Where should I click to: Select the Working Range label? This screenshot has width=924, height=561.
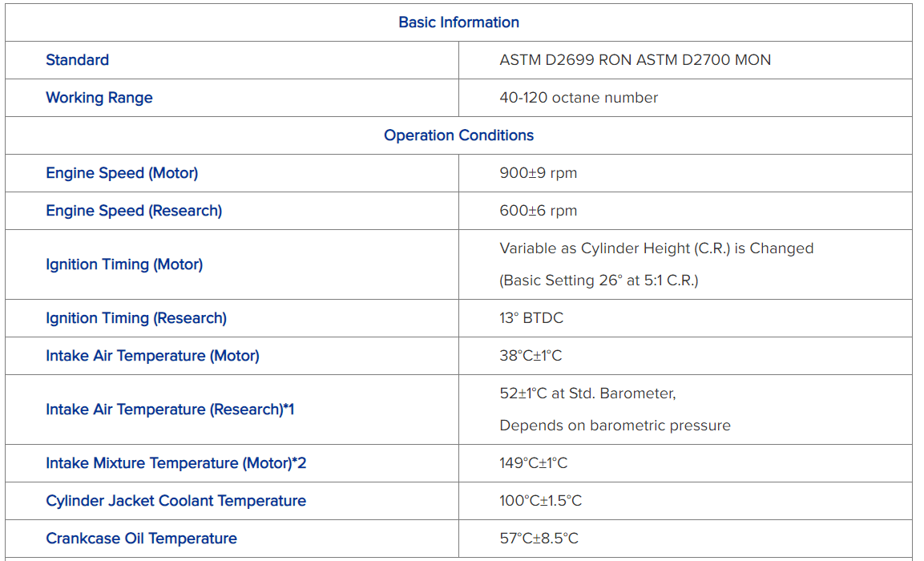99,98
